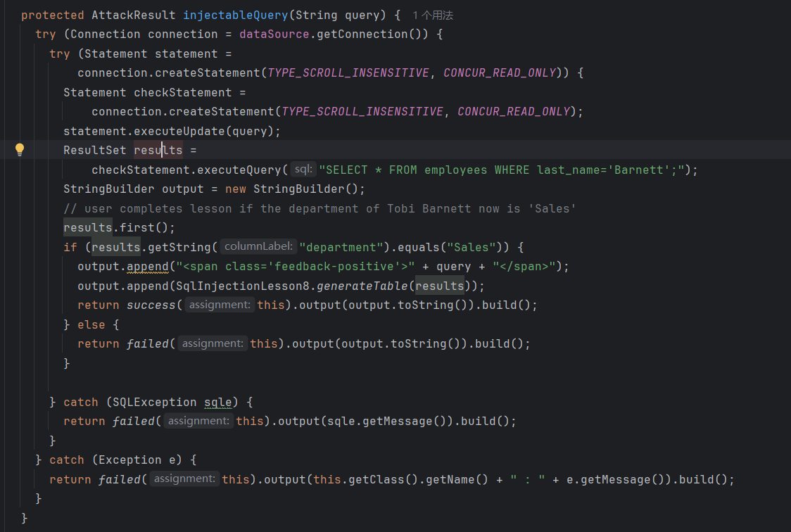Click the comment about Tobi Barnett's department
The width and height of the screenshot is (791, 532).
coord(320,208)
